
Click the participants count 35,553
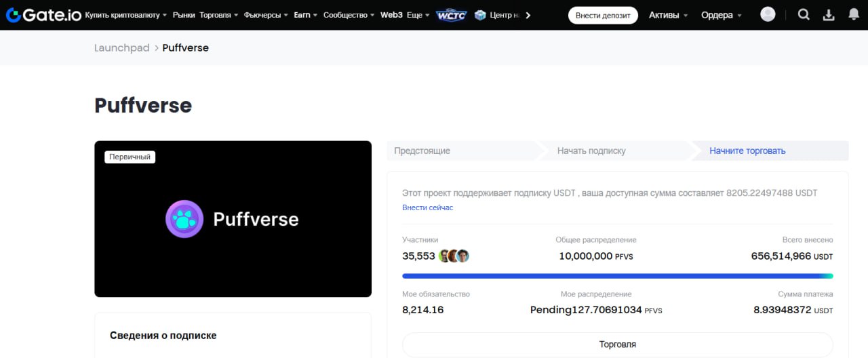coord(418,256)
